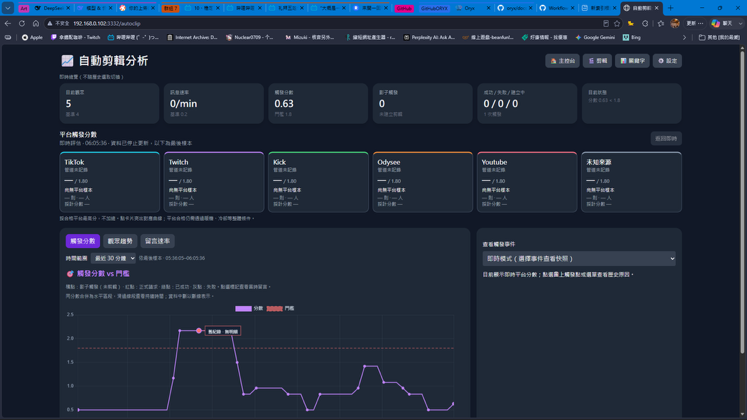The height and width of the screenshot is (420, 747).
Task: Click the orange trigger marker on chart
Action: (199, 330)
